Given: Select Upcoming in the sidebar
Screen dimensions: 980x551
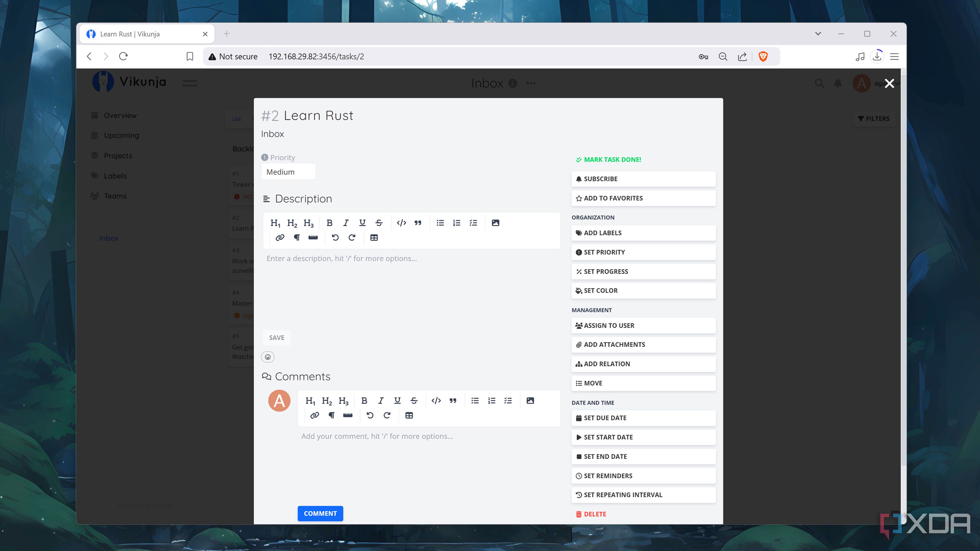Looking at the screenshot, I should (x=121, y=135).
